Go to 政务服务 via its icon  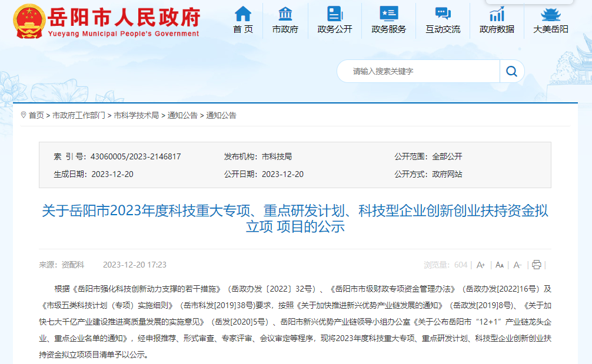pyautogui.click(x=388, y=14)
